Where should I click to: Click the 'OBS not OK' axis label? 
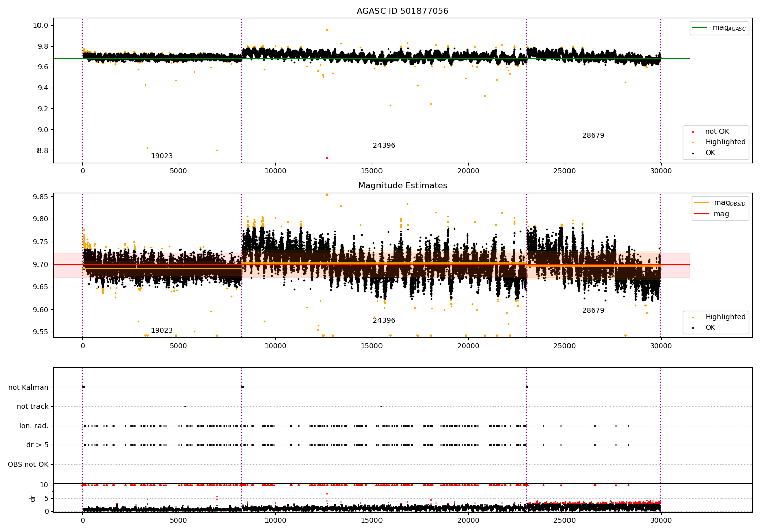(28, 465)
